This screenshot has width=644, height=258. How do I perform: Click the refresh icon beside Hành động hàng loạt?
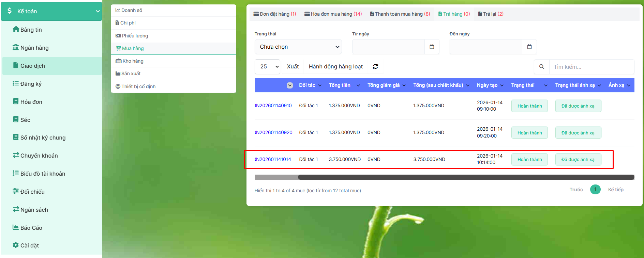375,66
